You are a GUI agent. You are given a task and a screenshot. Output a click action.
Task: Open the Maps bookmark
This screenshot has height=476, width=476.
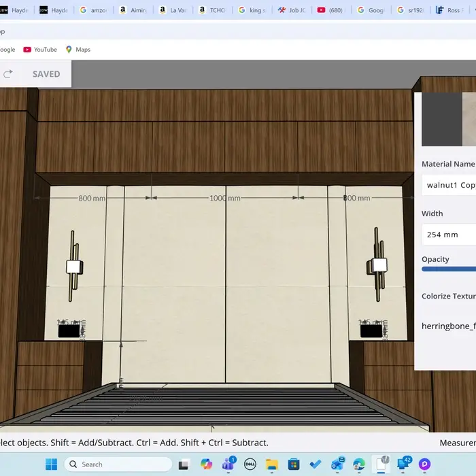click(x=78, y=50)
